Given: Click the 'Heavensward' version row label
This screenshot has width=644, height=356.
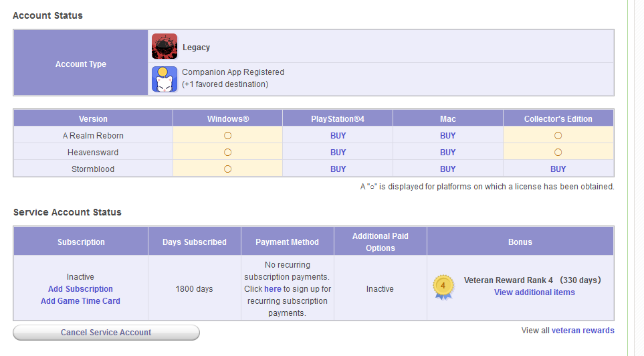Looking at the screenshot, I should 93,153.
